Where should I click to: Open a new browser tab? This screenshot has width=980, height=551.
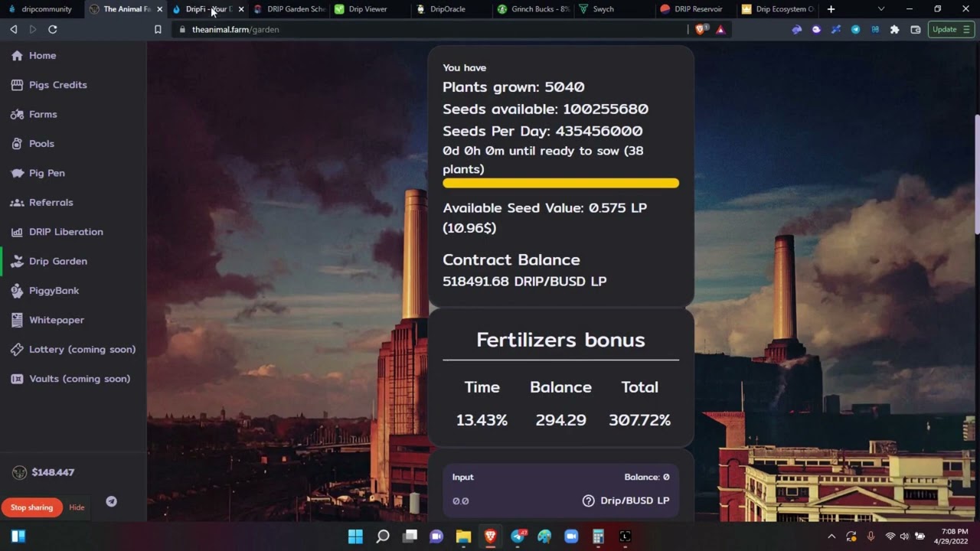coord(831,9)
